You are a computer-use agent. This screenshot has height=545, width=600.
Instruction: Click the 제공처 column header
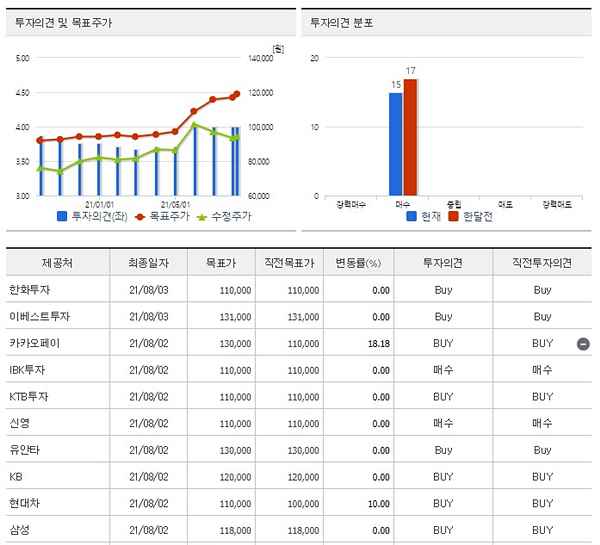coord(57,263)
